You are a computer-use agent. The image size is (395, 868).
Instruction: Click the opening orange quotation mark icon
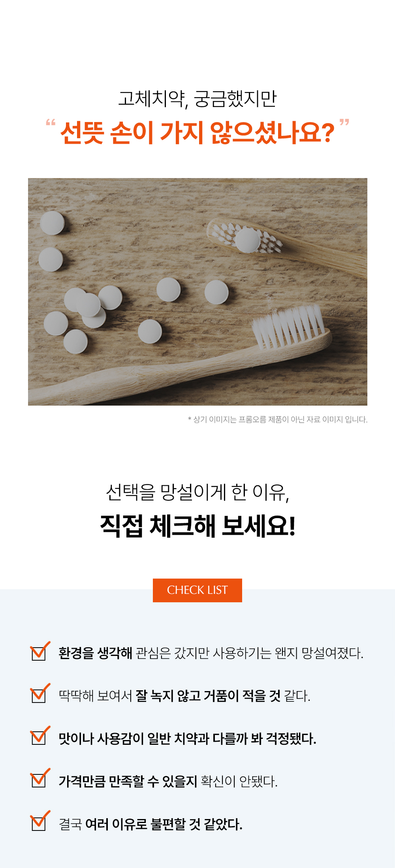51,122
